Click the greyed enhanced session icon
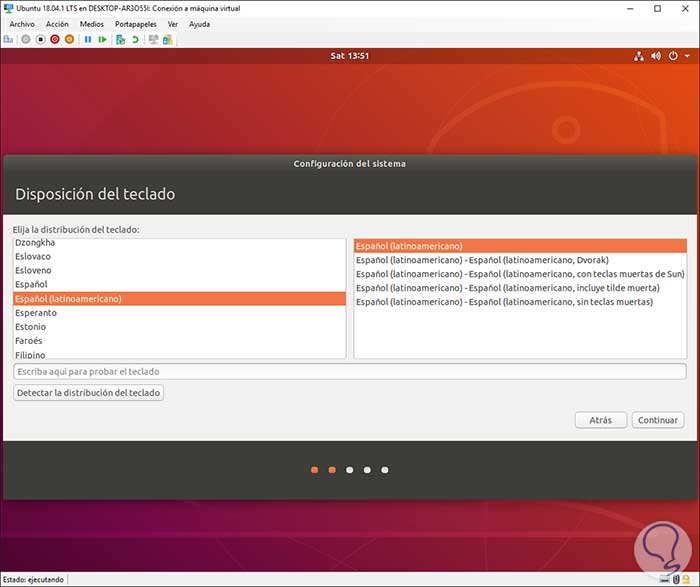The height and width of the screenshot is (587, 700). coord(154,40)
